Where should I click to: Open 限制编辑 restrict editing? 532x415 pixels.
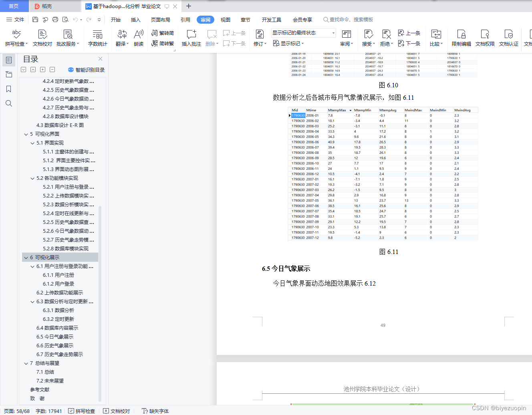(461, 38)
